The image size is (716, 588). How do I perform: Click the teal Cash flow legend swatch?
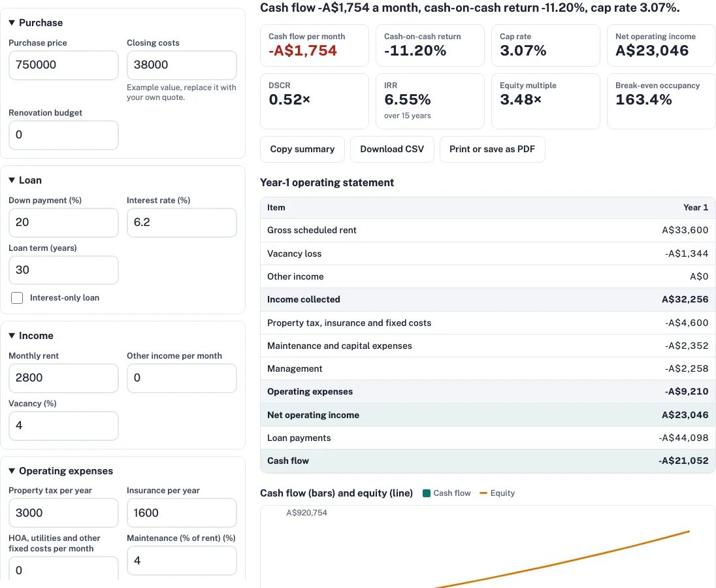tap(427, 493)
